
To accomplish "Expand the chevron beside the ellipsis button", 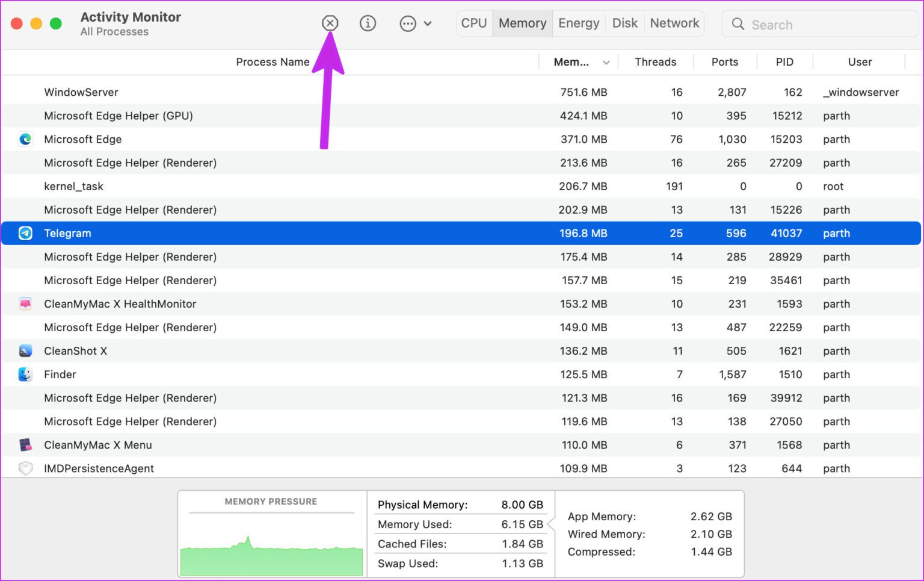I will click(428, 23).
